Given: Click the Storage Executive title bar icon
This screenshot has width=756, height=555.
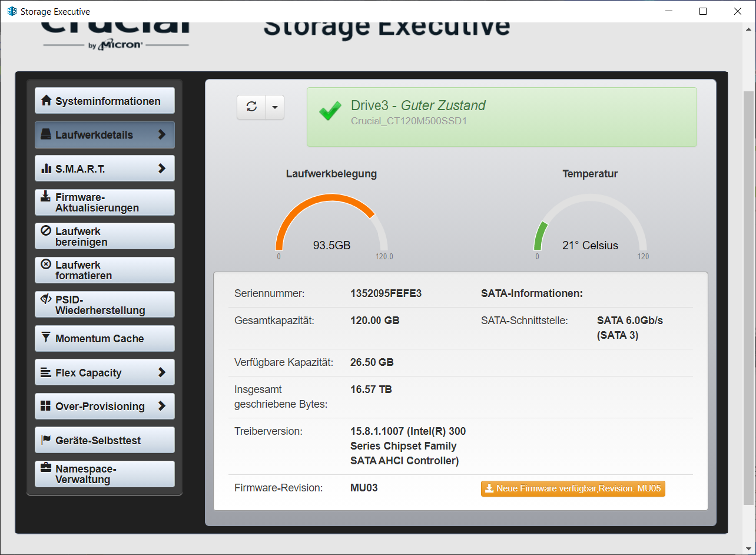Looking at the screenshot, I should tap(12, 11).
